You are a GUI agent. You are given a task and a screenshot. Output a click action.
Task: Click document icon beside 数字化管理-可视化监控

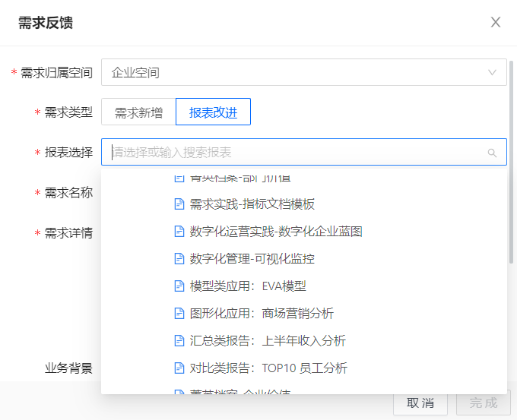pyautogui.click(x=179, y=259)
